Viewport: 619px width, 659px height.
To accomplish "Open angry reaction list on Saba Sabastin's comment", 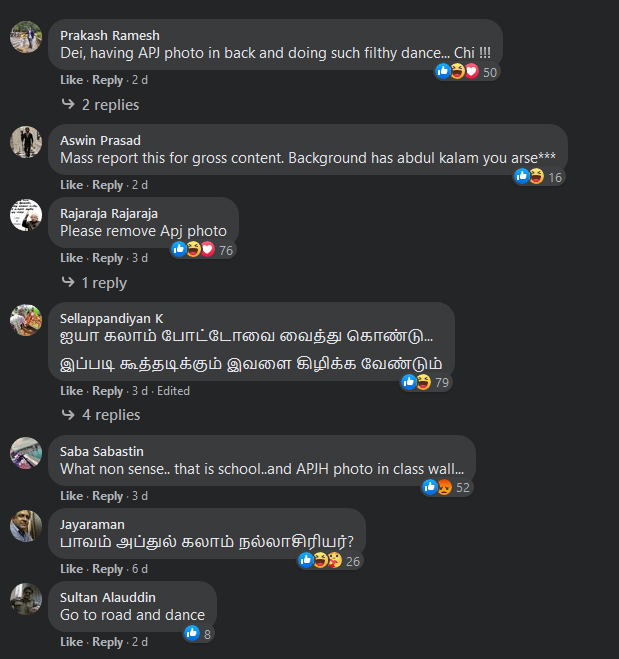I will coord(445,488).
